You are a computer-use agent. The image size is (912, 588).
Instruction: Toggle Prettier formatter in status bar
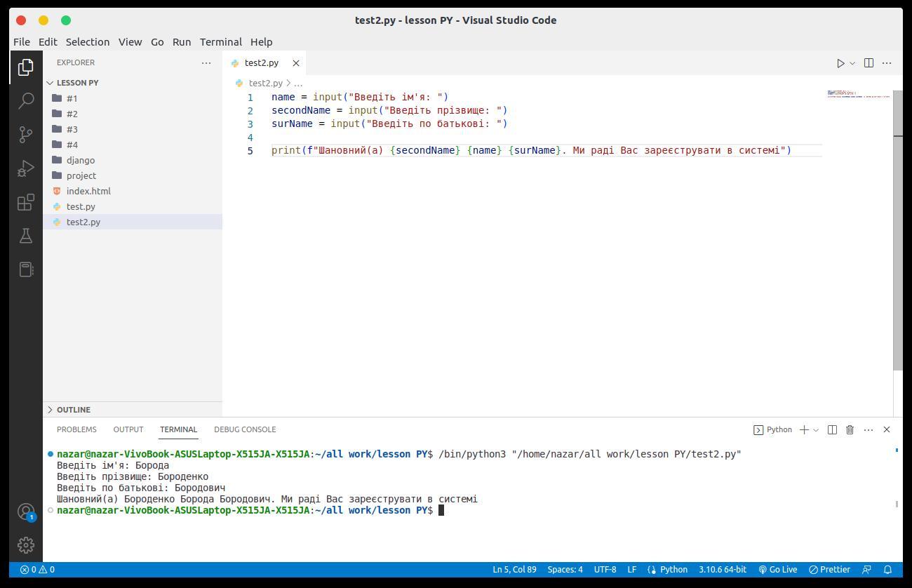click(x=829, y=570)
